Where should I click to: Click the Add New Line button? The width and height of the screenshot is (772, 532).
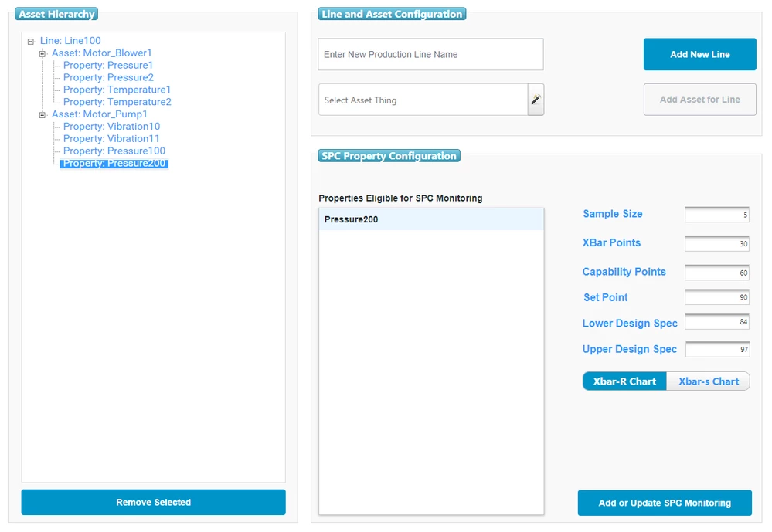[699, 55]
